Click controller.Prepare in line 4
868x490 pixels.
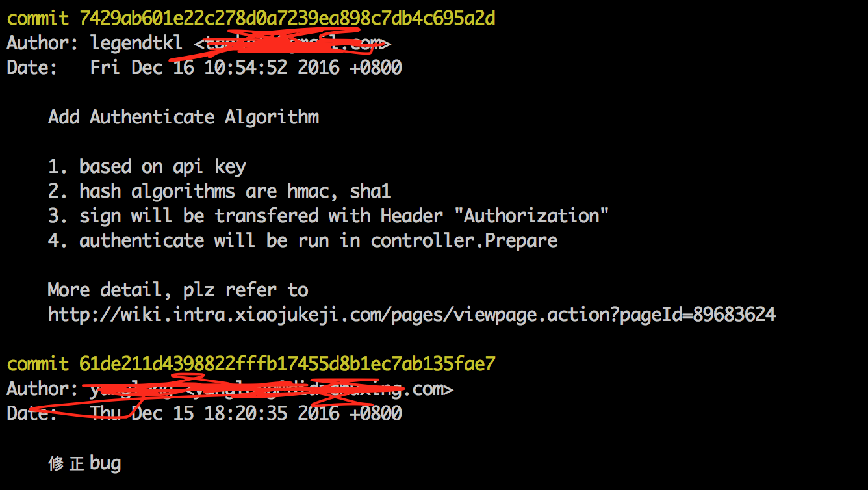click(x=464, y=240)
